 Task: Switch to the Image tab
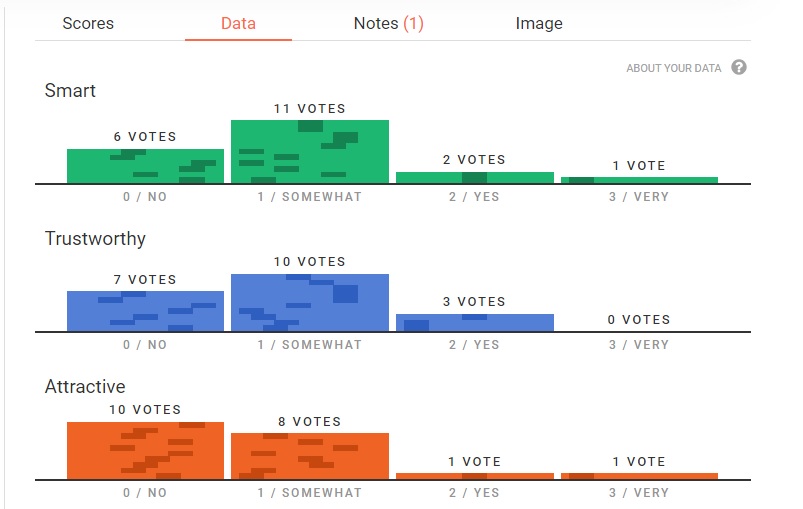pyautogui.click(x=539, y=23)
